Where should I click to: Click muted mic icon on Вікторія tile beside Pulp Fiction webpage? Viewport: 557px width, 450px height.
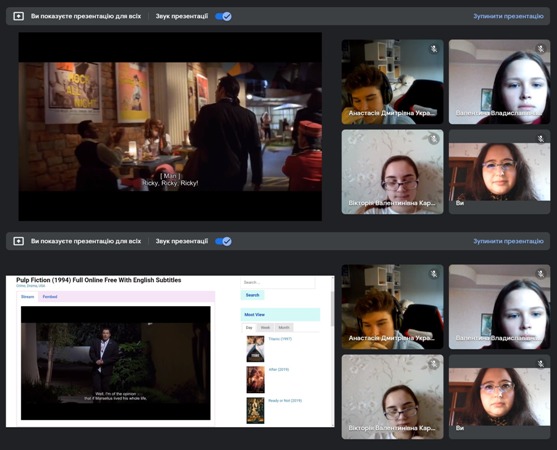pyautogui.click(x=433, y=364)
